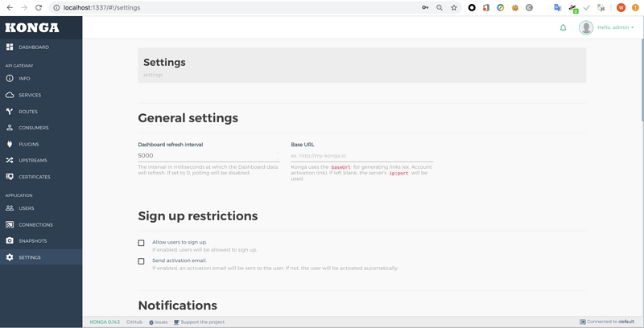Click the Routes fork icon
Screen dimensions: 644x328
[10, 112]
